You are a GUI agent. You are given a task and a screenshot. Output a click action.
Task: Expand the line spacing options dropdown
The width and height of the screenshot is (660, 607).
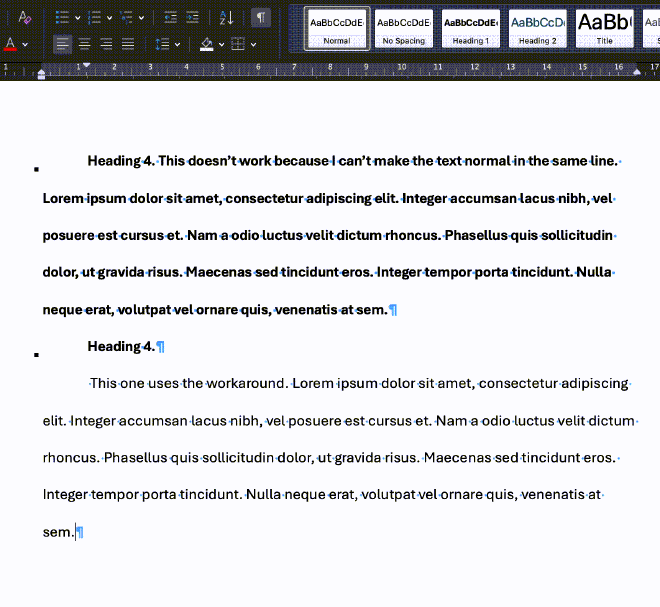177,45
